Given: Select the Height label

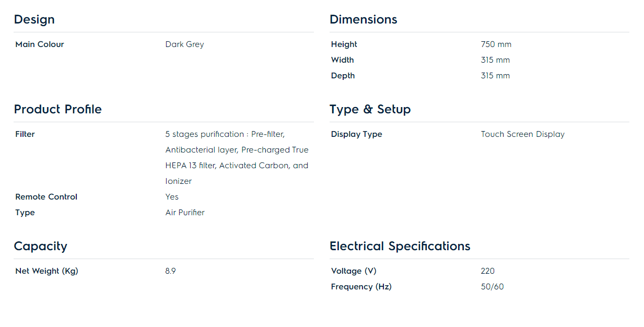Looking at the screenshot, I should tap(344, 44).
